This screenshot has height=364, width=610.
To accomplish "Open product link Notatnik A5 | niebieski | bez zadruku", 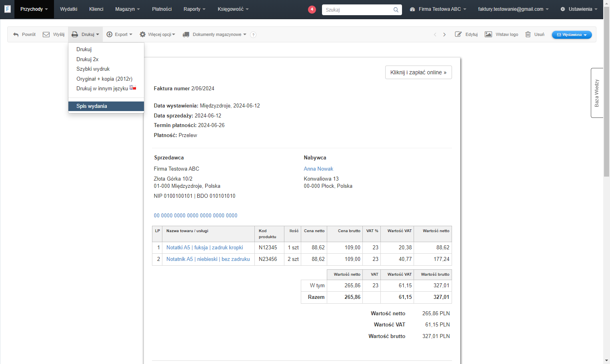I will click(x=208, y=259).
